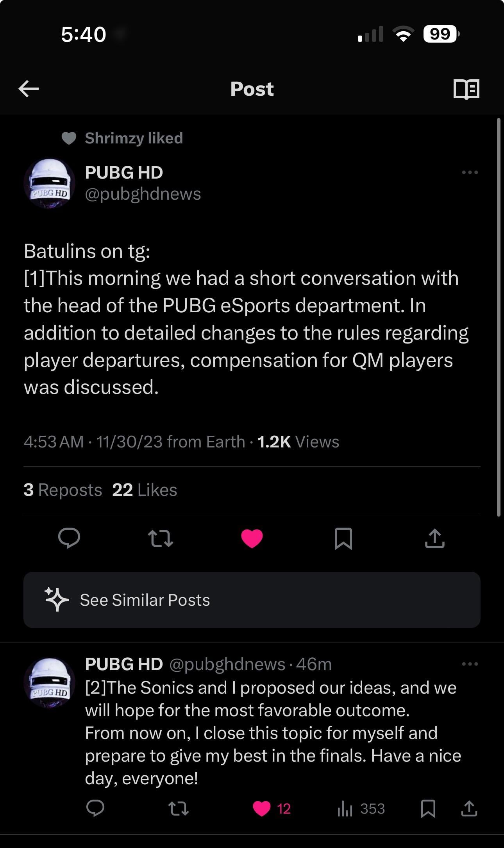Unlike the reply with 12 likes
The height and width of the screenshot is (848, 504).
point(262,809)
